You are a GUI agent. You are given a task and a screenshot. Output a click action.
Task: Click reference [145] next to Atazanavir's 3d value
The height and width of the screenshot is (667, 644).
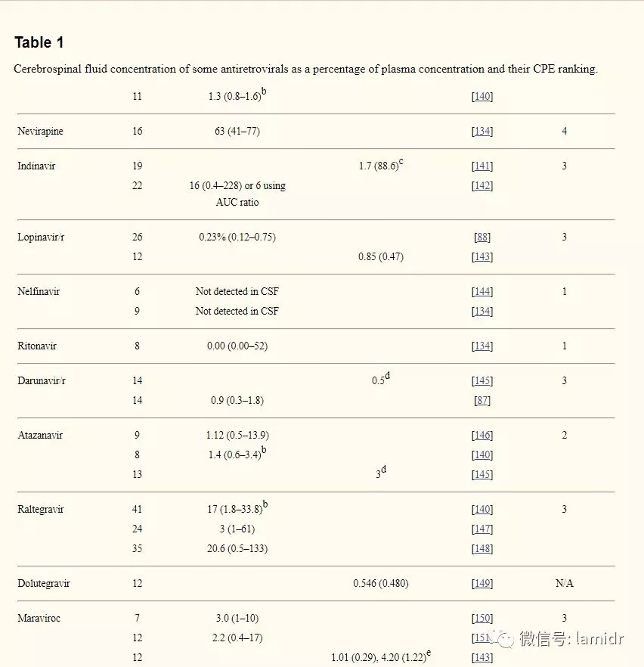(x=482, y=475)
